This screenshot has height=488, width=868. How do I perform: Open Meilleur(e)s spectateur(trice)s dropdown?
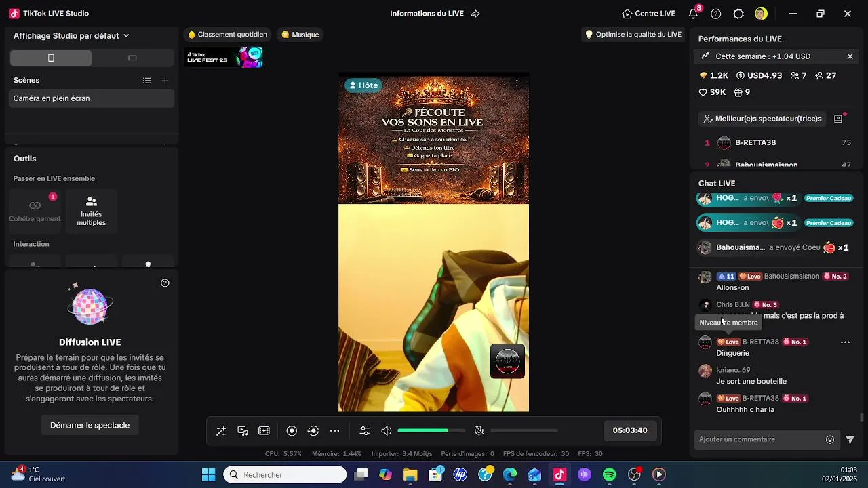click(762, 119)
